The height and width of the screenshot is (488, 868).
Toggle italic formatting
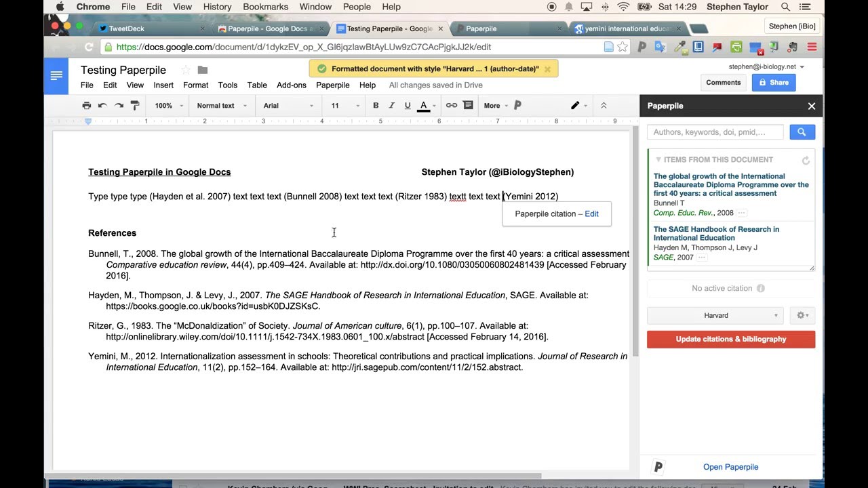pyautogui.click(x=391, y=106)
